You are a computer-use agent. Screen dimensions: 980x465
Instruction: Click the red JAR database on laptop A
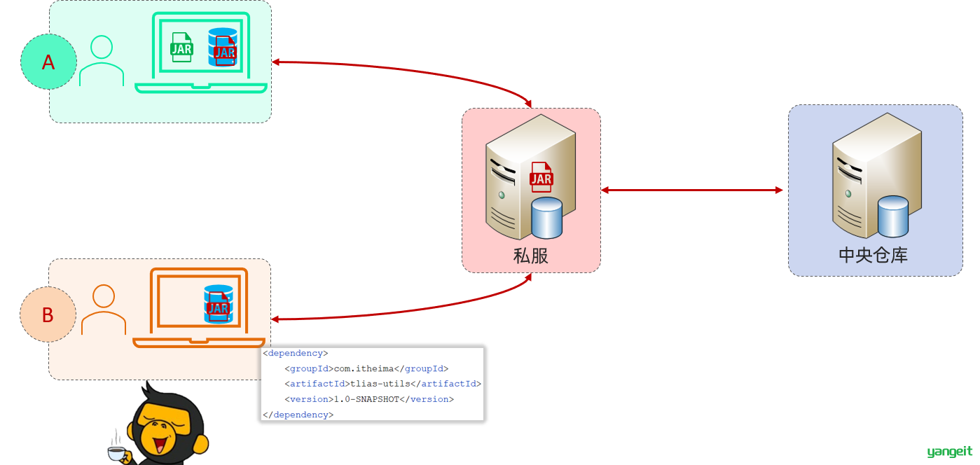[223, 48]
